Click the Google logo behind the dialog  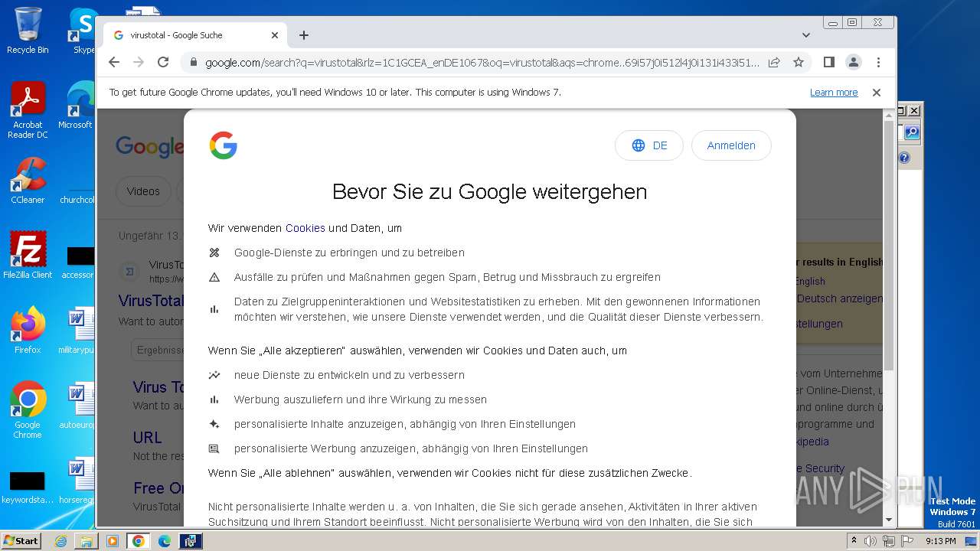[149, 146]
